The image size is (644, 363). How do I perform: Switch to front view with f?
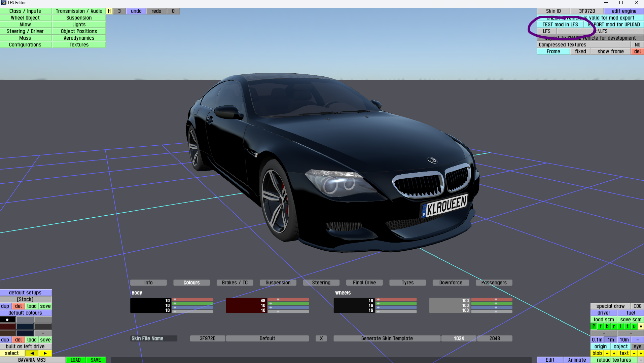click(601, 326)
